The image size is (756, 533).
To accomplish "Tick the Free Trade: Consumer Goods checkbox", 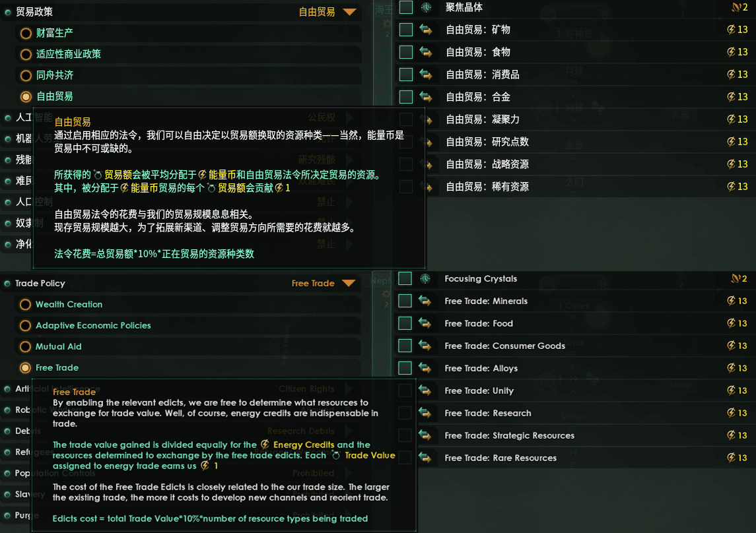I will 405,346.
